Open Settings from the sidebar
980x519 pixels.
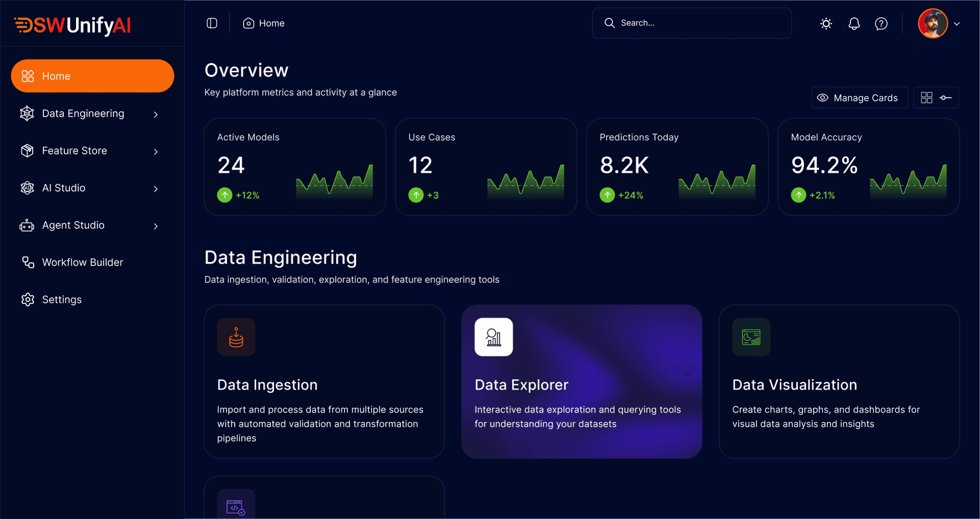click(61, 300)
